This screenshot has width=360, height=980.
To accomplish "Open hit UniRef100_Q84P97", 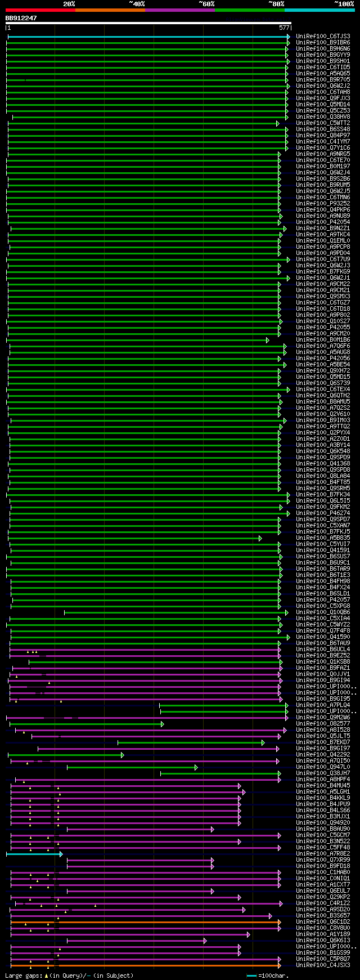I will tap(323, 136).
